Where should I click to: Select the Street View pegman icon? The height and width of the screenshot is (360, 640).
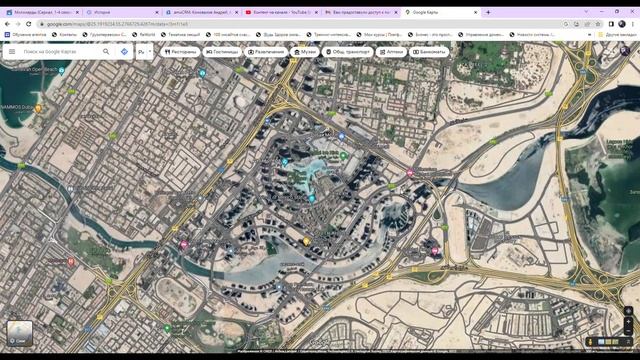pos(590,342)
